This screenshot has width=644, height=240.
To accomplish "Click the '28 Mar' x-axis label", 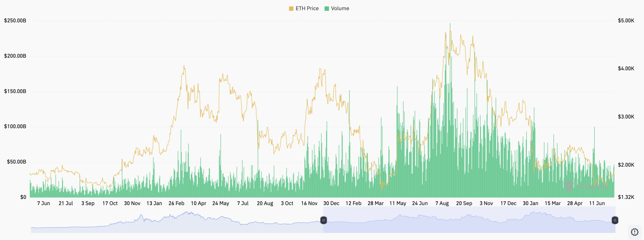I will [x=376, y=203].
